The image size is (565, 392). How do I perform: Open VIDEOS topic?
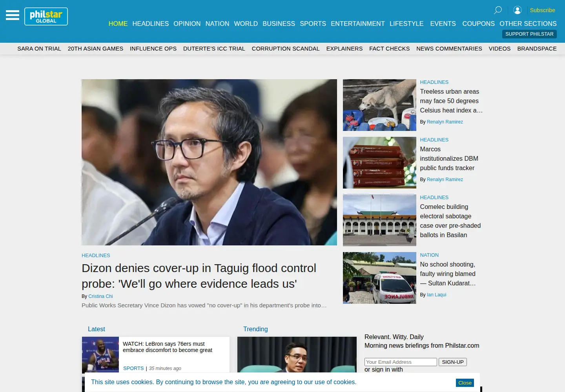[499, 49]
